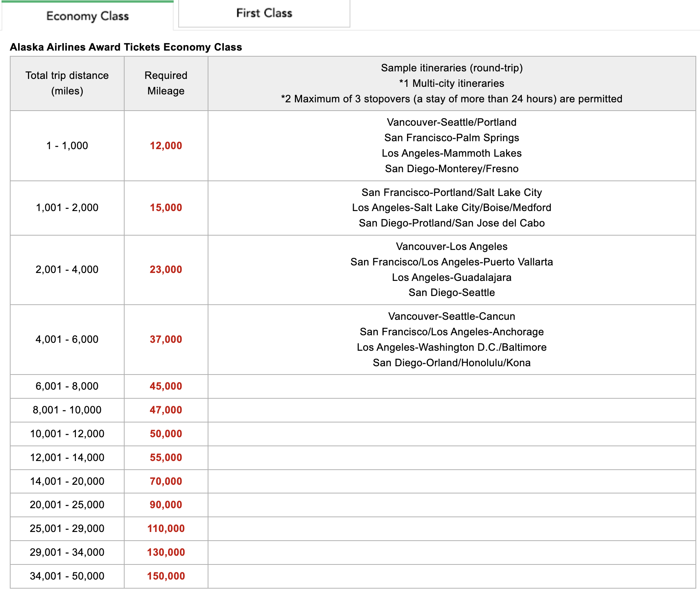The height and width of the screenshot is (592, 700).
Task: Click the 'Los Angeles-Salt Lake City/Boise/Medford' itinerary
Action: tap(452, 208)
